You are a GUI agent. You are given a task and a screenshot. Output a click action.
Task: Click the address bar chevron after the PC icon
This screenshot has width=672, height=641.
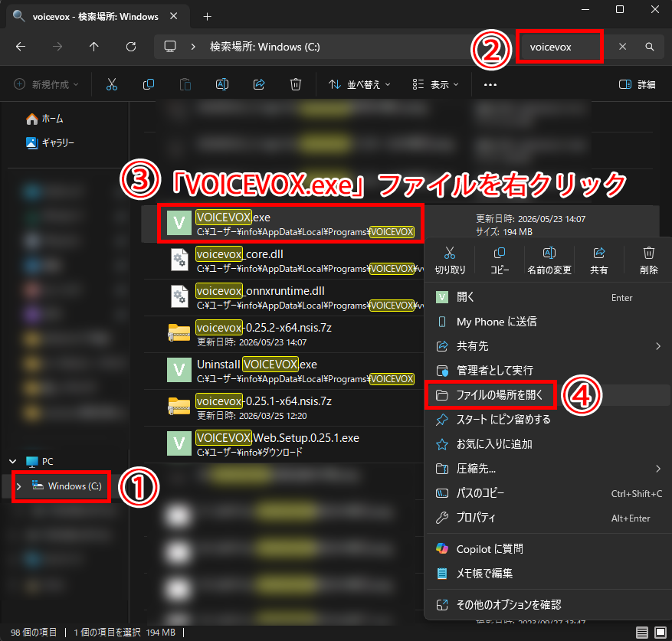[x=193, y=47]
